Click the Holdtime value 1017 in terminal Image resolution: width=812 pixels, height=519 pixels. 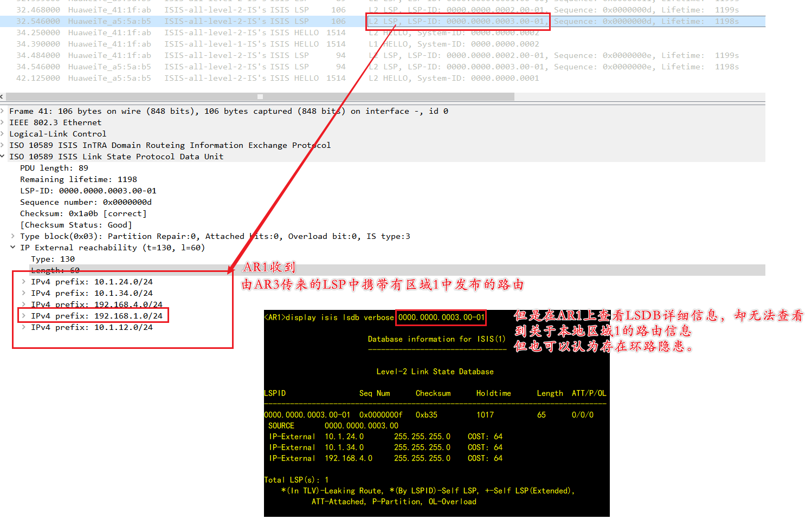pyautogui.click(x=485, y=415)
